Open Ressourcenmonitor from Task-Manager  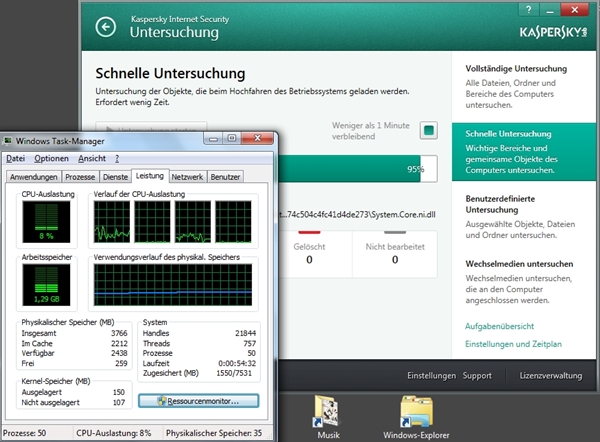pos(199,401)
